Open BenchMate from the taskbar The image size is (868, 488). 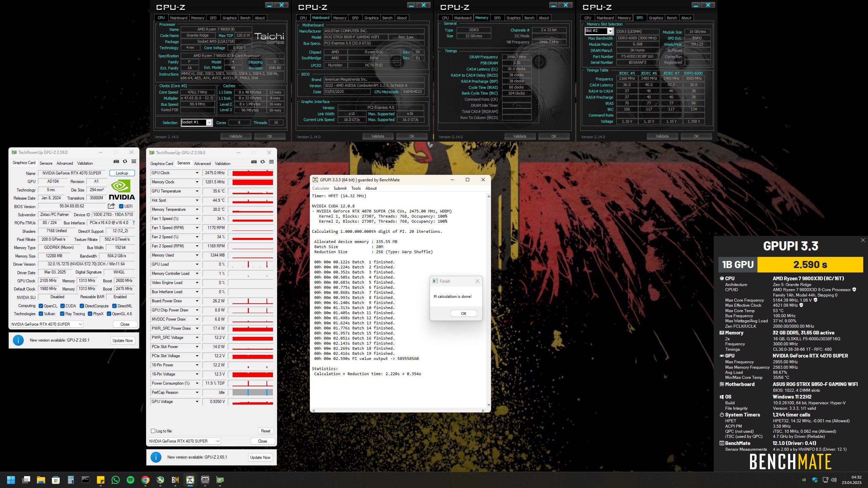pyautogui.click(x=175, y=480)
